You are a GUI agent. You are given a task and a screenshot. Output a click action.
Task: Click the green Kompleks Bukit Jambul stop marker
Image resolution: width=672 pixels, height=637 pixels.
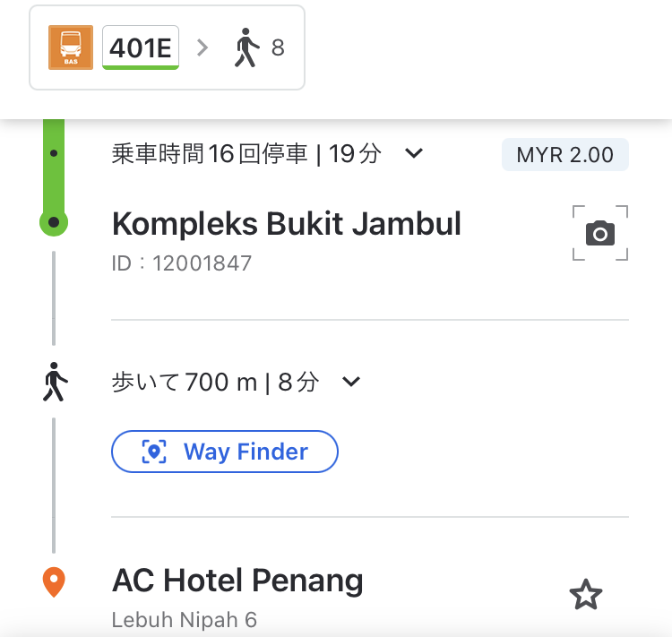coord(54,222)
